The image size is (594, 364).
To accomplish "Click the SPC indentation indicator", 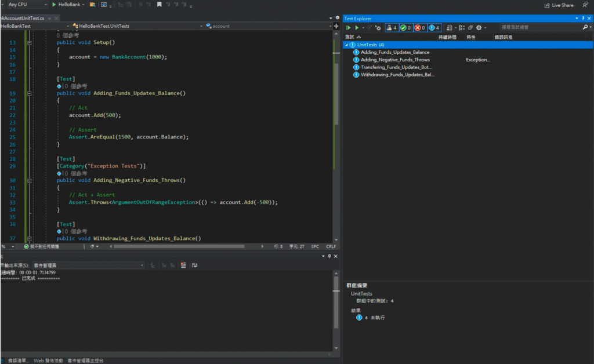I will pos(315,246).
